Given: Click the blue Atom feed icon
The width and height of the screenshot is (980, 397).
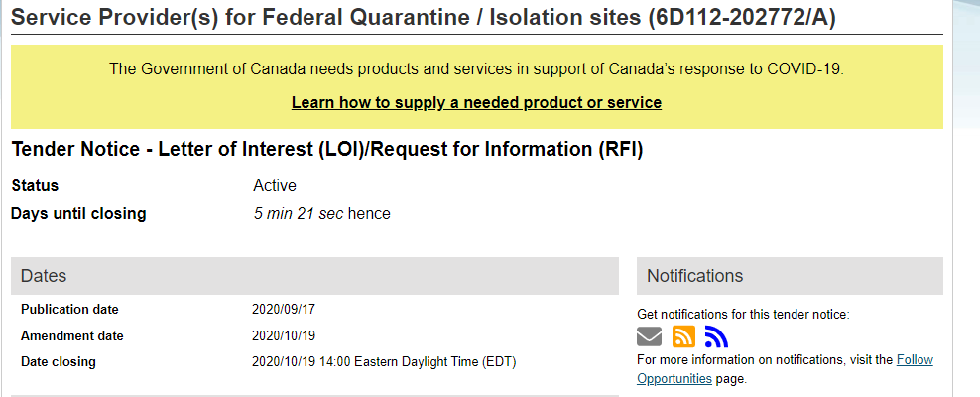Looking at the screenshot, I should coord(716,337).
